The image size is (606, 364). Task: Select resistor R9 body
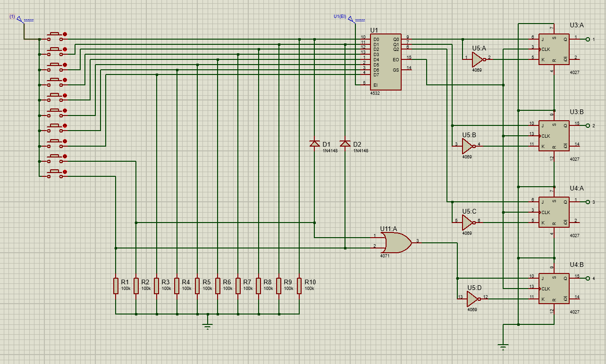(279, 286)
